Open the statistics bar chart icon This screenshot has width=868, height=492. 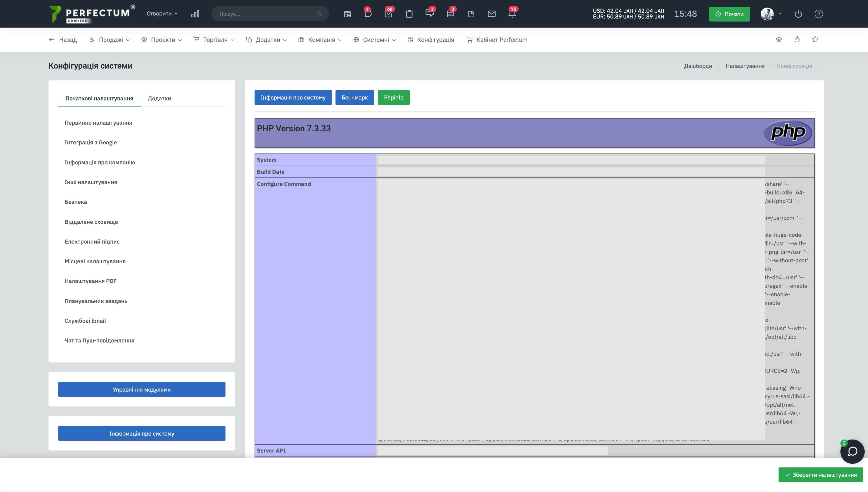[x=195, y=14]
